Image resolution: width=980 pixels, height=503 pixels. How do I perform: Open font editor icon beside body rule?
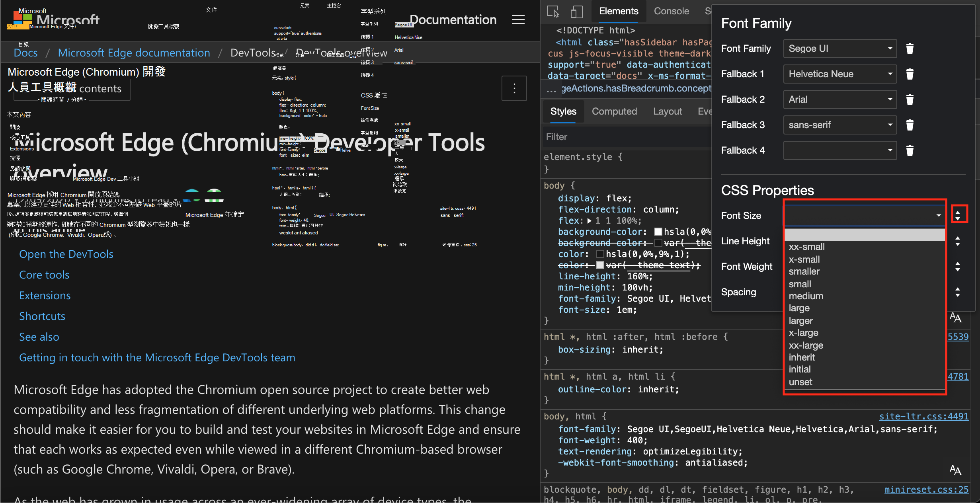tap(955, 318)
